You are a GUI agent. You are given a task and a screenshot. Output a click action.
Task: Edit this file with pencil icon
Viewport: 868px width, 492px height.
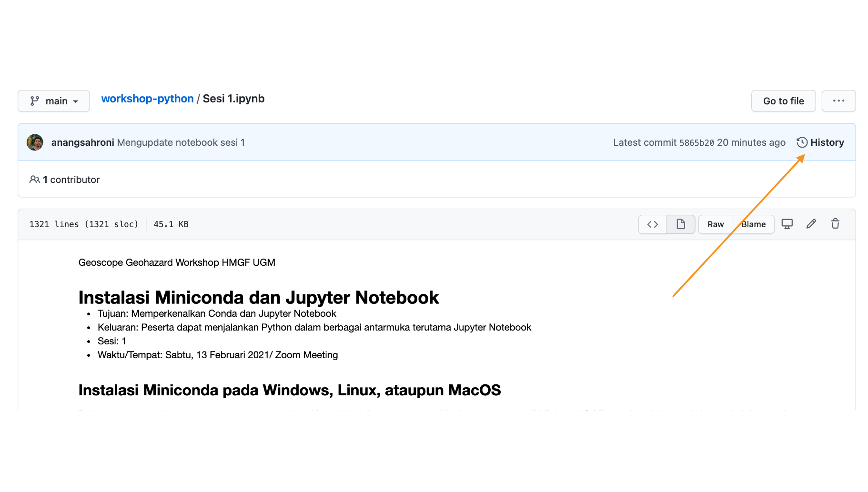(811, 224)
